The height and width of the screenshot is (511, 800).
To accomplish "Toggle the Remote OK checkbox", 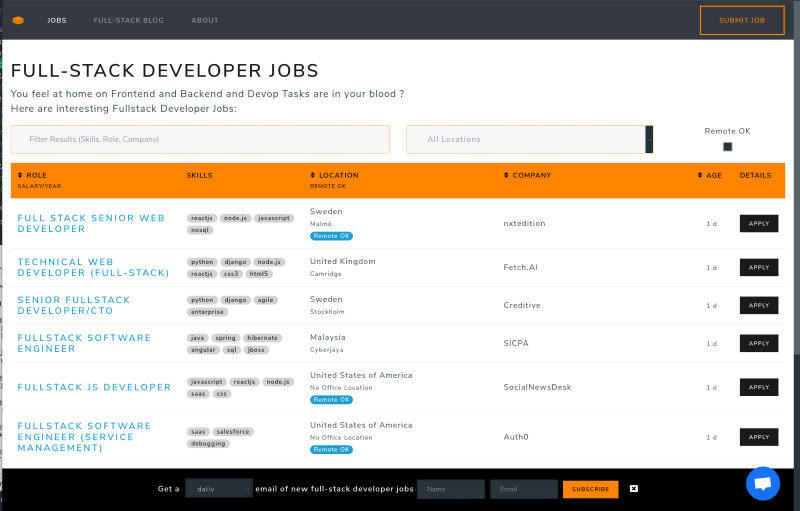I will tap(728, 147).
